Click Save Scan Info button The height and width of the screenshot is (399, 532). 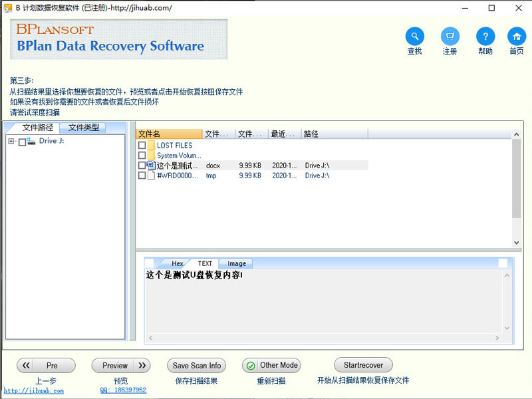click(196, 365)
